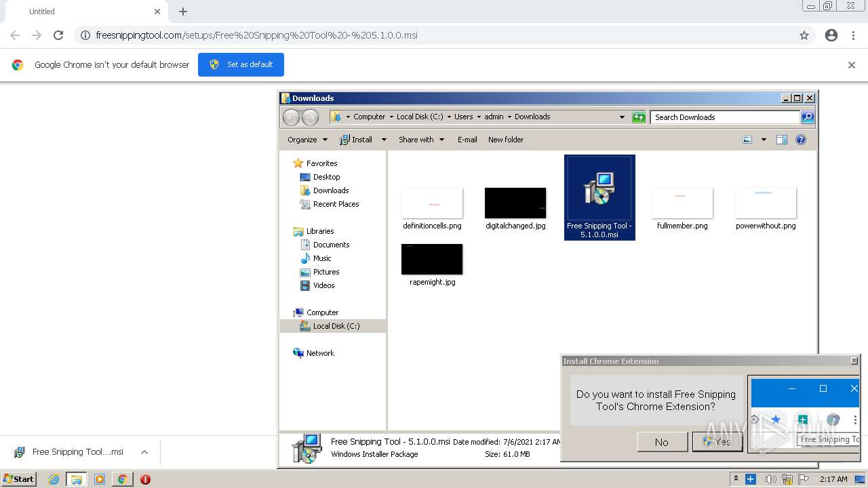Dismiss default browser notification bar

852,65
